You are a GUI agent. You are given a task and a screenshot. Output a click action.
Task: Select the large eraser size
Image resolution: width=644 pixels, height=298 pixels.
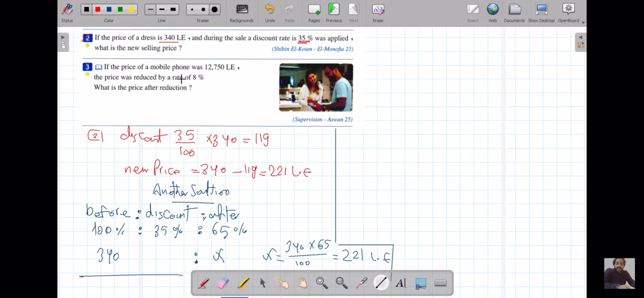click(x=215, y=9)
